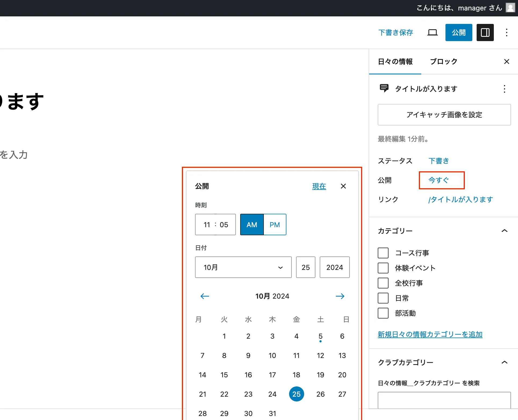The height and width of the screenshot is (420, 518).
Task: Open the 10月 month dropdown
Action: pyautogui.click(x=243, y=267)
